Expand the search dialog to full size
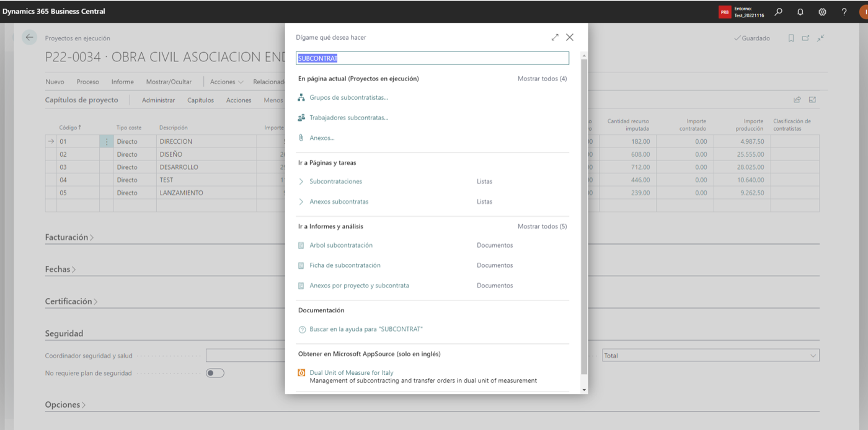Viewport: 868px width, 430px height. click(x=555, y=37)
